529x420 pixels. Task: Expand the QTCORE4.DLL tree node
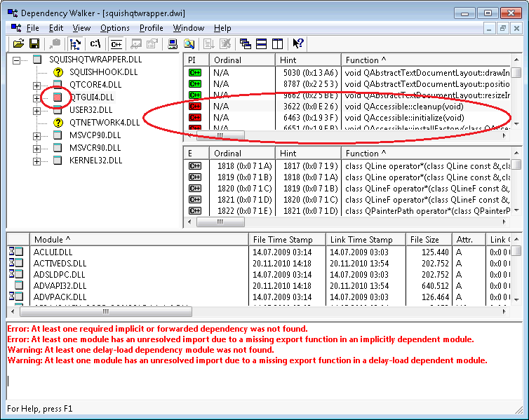point(37,85)
